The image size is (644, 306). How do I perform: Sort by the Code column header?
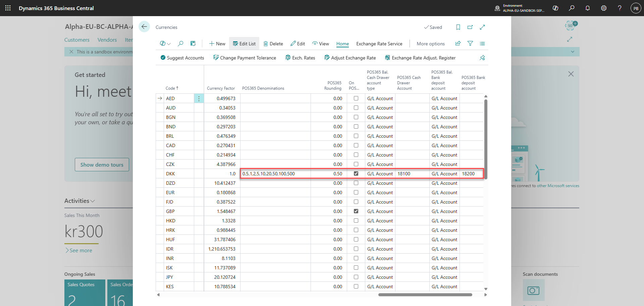(172, 88)
